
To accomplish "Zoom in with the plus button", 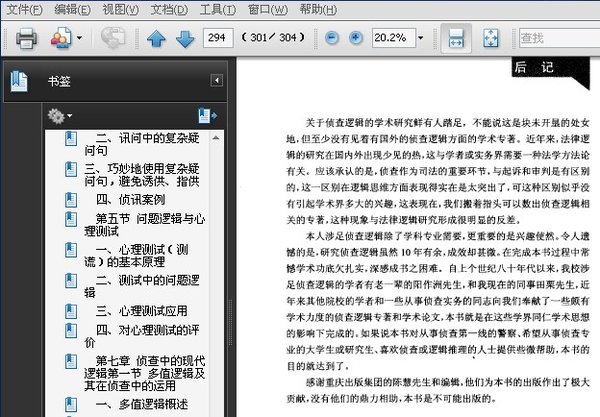I will (x=356, y=38).
